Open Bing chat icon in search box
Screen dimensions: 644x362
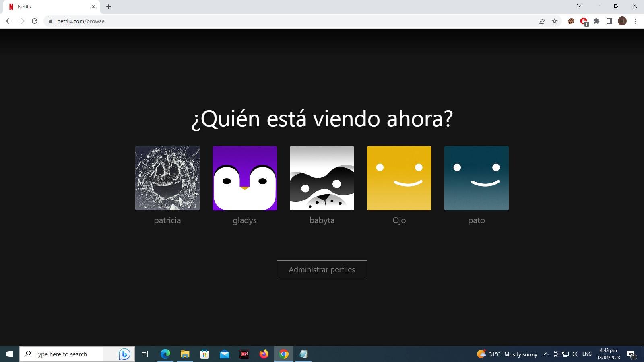pos(124,354)
